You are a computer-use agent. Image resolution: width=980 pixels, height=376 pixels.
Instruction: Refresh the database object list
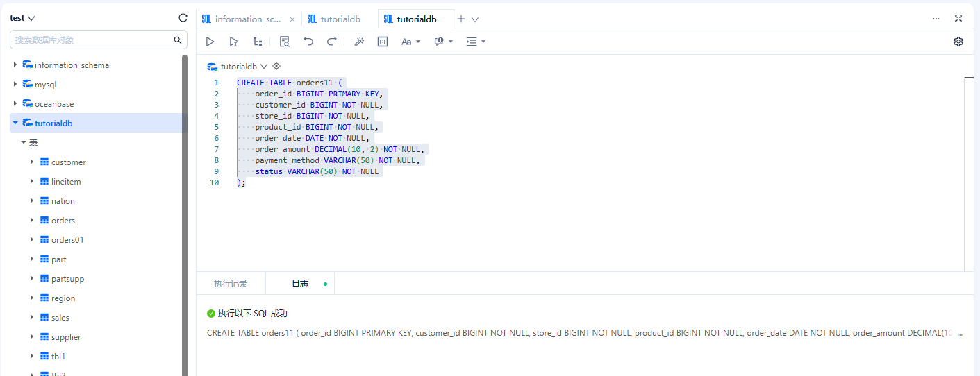(x=183, y=18)
